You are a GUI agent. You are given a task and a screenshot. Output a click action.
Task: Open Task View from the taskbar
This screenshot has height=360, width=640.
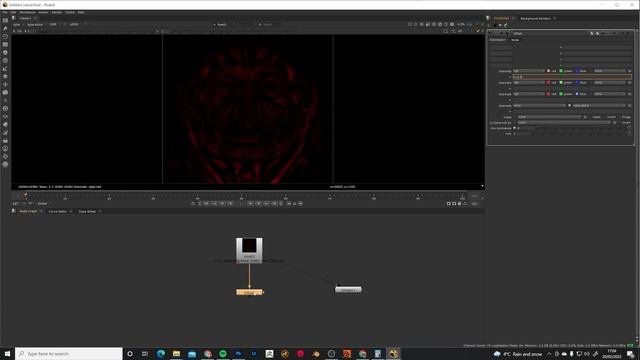(145, 353)
